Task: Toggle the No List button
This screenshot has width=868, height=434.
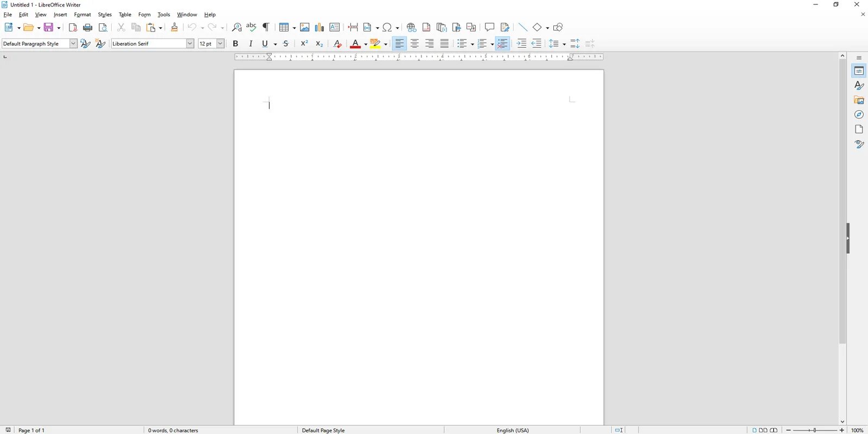Action: click(x=502, y=43)
